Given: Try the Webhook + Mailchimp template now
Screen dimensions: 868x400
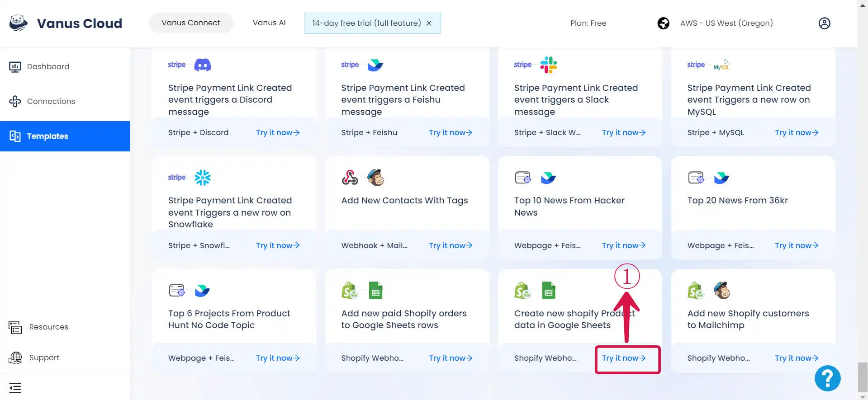Looking at the screenshot, I should tap(451, 245).
